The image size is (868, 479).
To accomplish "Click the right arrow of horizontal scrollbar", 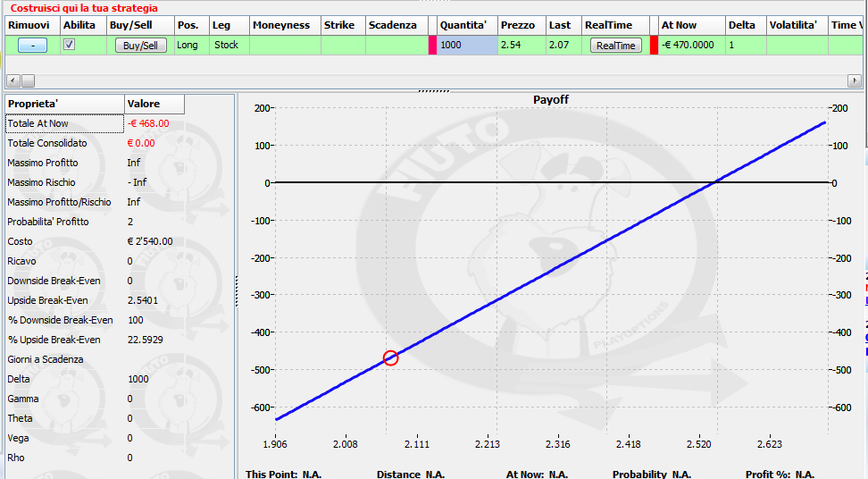I will point(855,80).
